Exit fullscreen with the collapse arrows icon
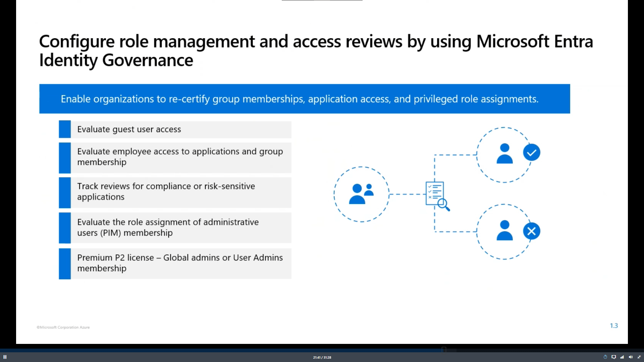 pyautogui.click(x=639, y=357)
